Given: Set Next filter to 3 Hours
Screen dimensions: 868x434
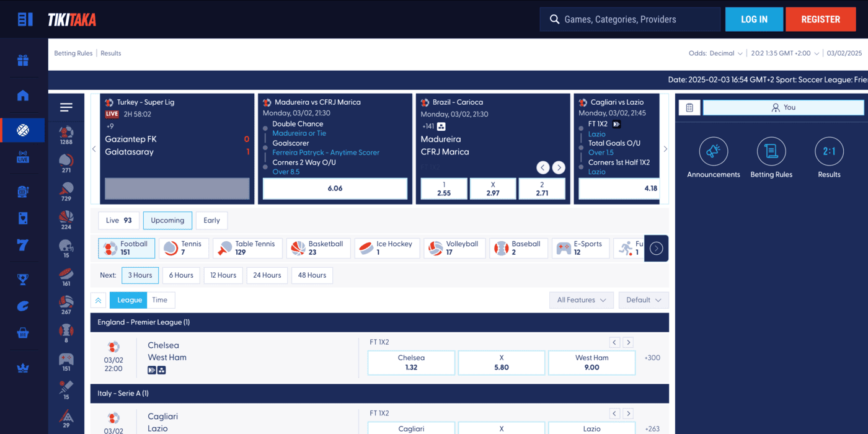Looking at the screenshot, I should [140, 275].
